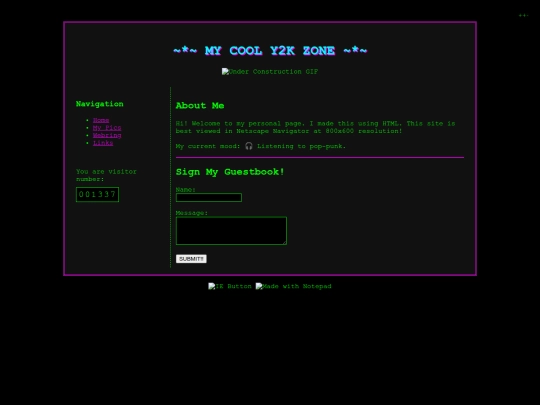This screenshot has height=405, width=540.
Task: Click the Message: label
Action: [192, 213]
